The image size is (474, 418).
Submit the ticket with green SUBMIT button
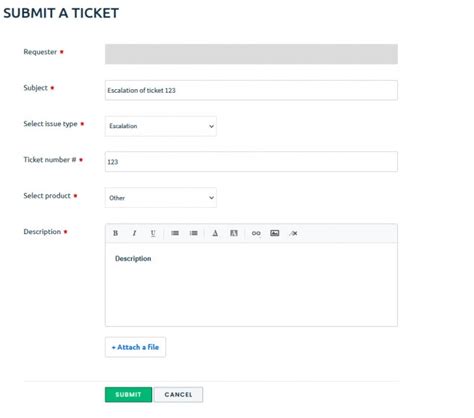[128, 395]
